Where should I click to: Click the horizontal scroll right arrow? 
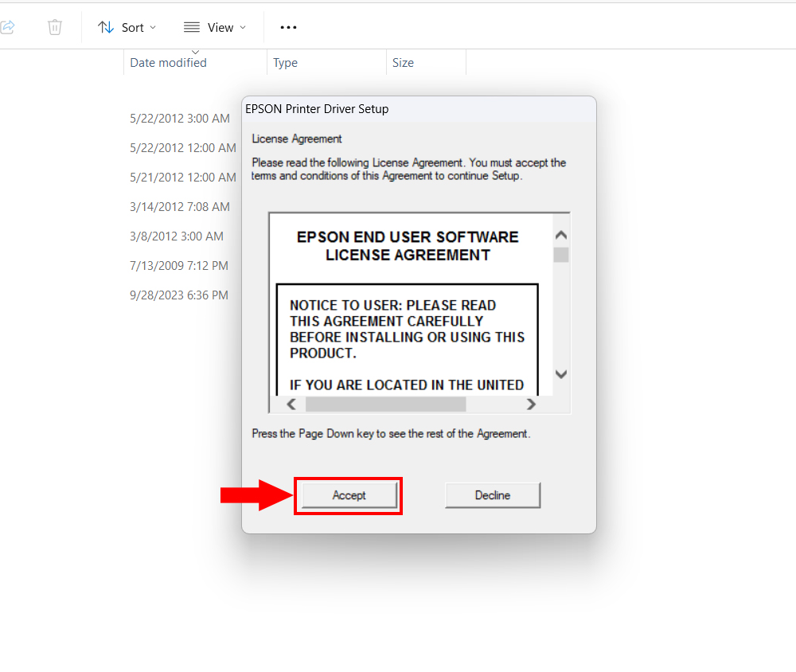(531, 404)
